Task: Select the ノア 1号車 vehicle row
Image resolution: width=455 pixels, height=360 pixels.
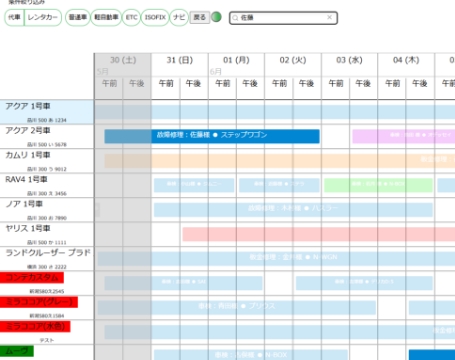Action: pyautogui.click(x=47, y=210)
